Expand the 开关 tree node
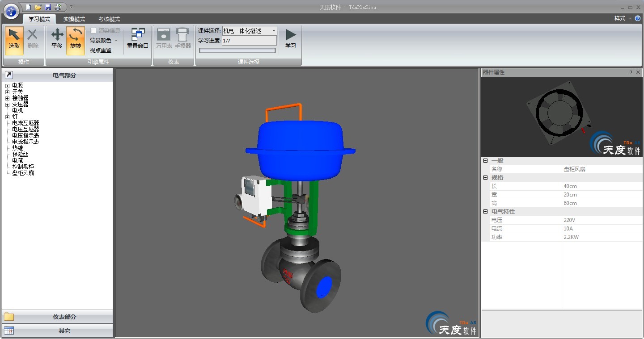Screen dimensions: 644x339 (7, 92)
